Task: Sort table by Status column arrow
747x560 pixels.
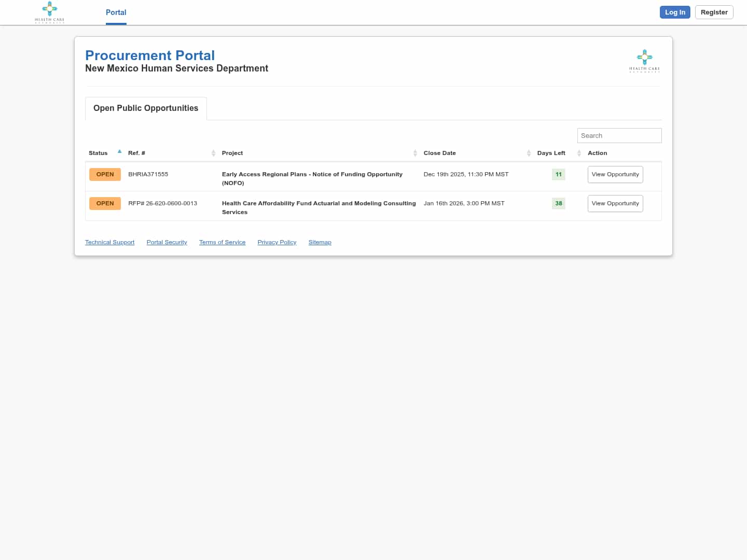Action: 119,152
